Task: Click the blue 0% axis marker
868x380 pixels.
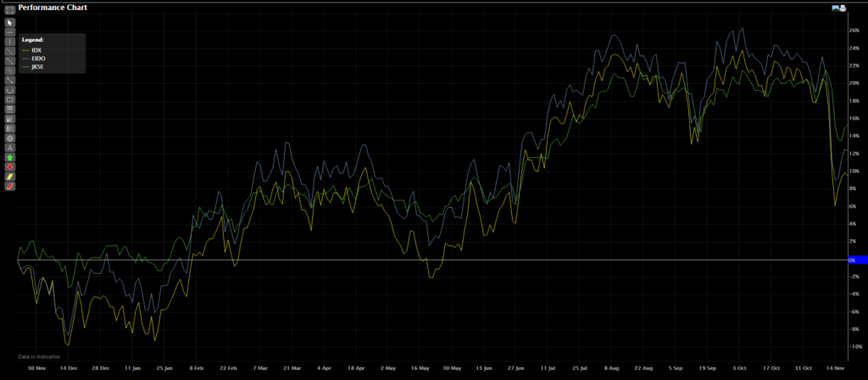Action: pos(857,260)
